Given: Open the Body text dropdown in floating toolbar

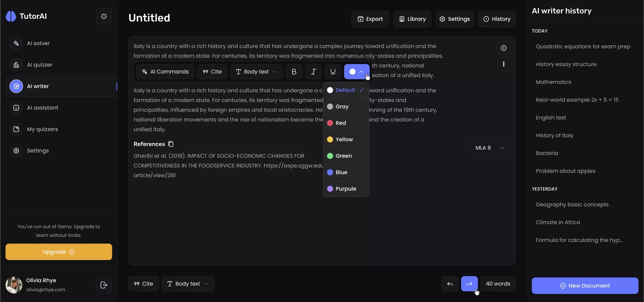Looking at the screenshot, I should 256,72.
